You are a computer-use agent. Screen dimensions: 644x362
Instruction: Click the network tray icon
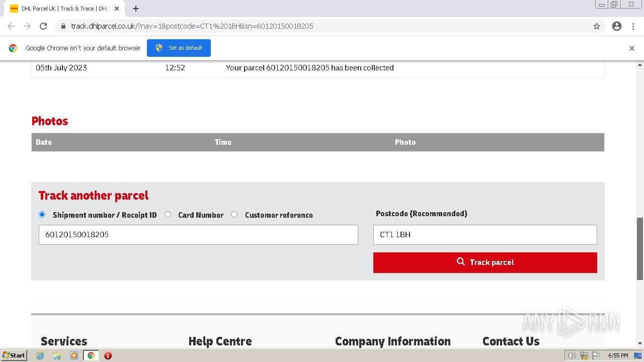click(584, 355)
